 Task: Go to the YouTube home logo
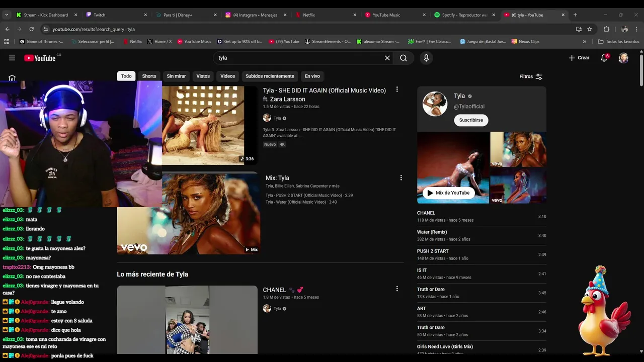(x=40, y=58)
